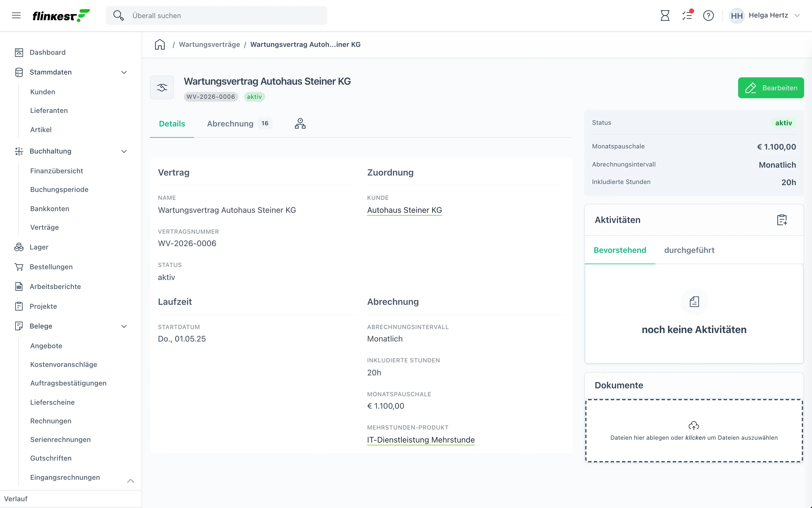Click the pencil icon on Bearbeiten button

coord(751,88)
